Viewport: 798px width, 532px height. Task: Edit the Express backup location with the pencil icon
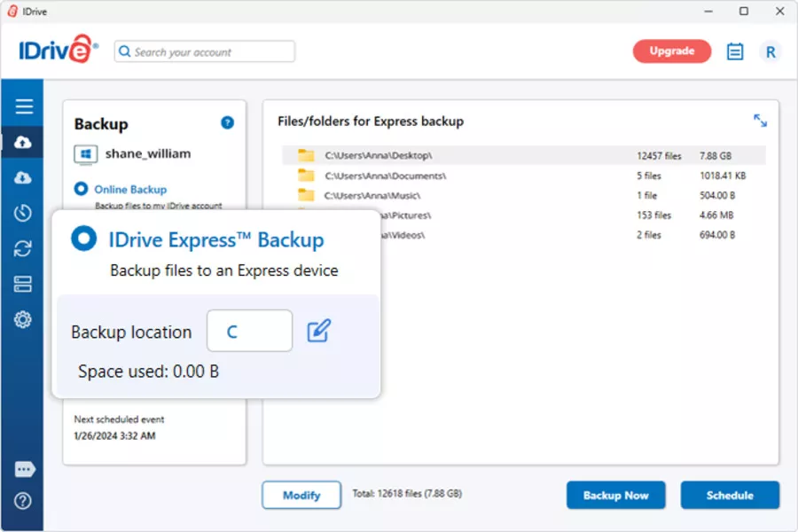[319, 329]
